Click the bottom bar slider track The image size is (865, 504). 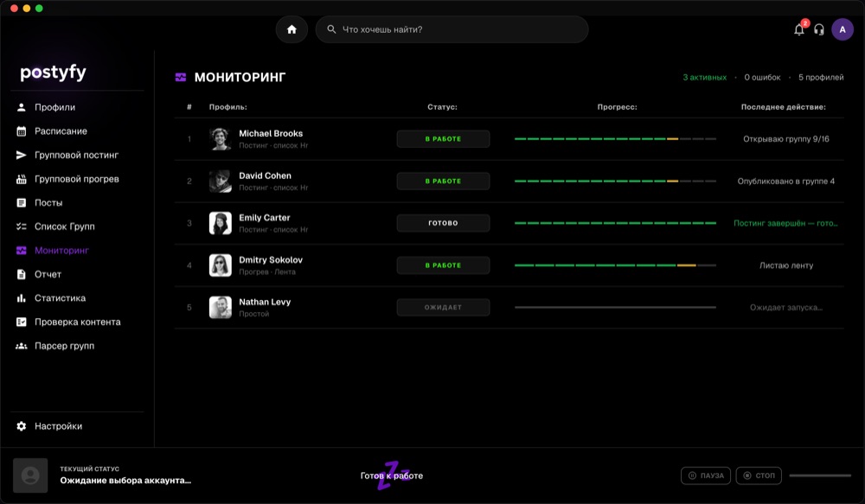pos(820,475)
